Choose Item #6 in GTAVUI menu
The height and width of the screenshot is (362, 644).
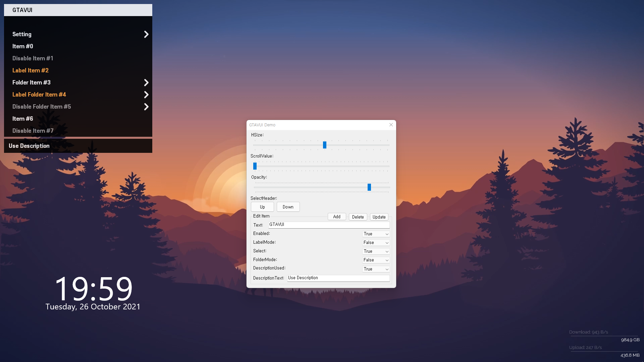[x=23, y=119]
